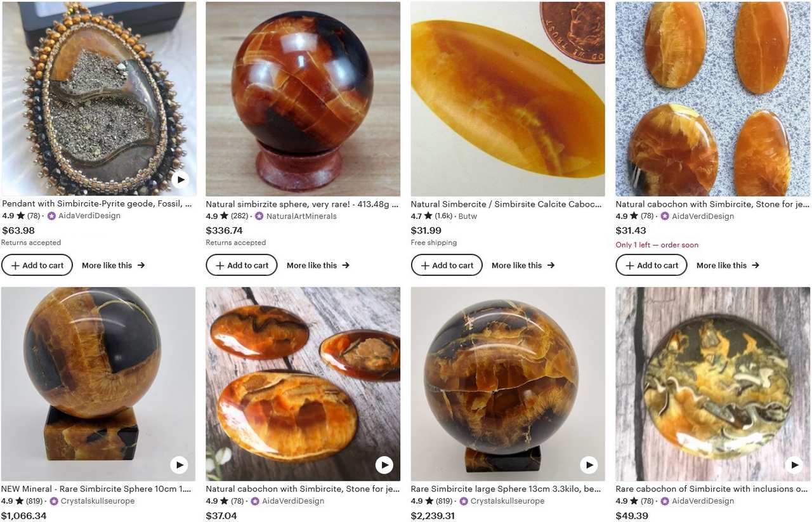Open the NaturalArtMinerals shop link

[x=301, y=216]
